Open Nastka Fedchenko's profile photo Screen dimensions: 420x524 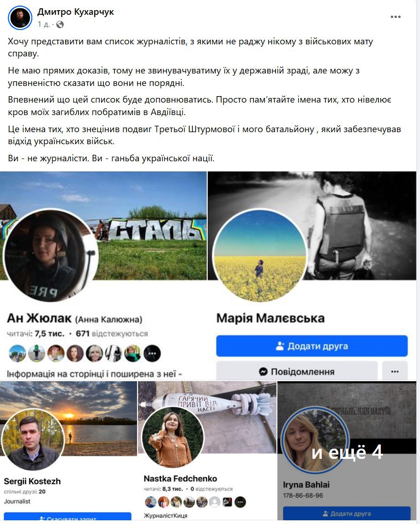(173, 437)
